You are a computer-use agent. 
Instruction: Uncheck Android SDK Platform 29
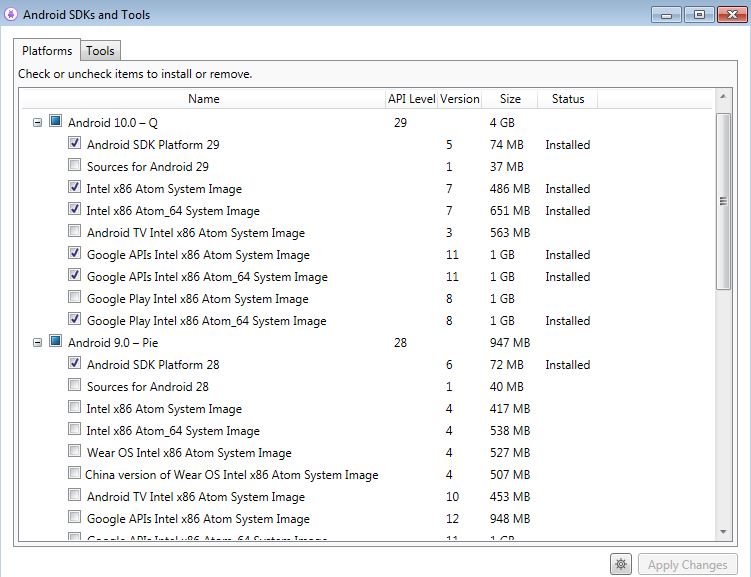click(74, 143)
